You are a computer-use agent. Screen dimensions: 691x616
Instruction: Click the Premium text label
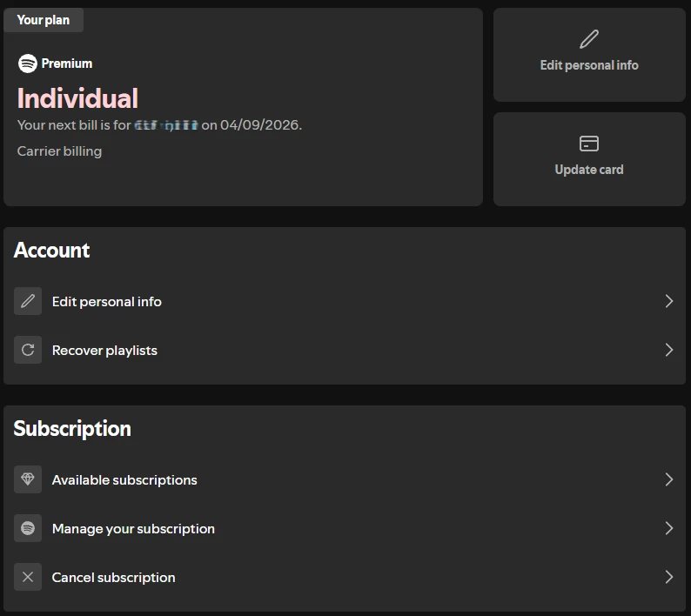click(x=67, y=64)
